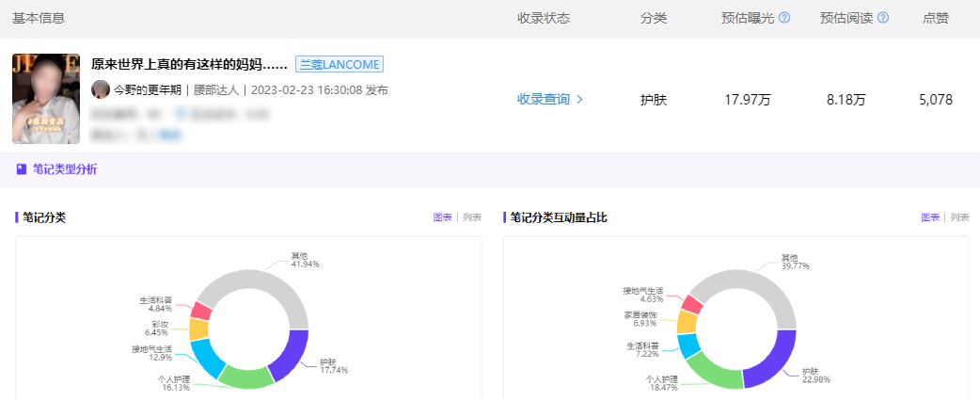Viewport: 980px width, 401px height.
Task: Click the 预估阅读 column header text
Action: (x=846, y=18)
